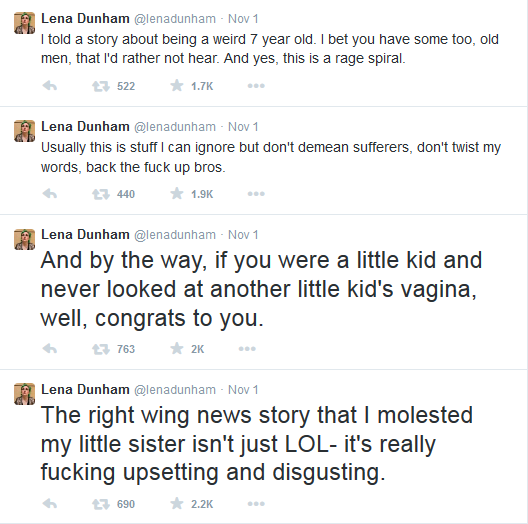The width and height of the screenshot is (528, 524).
Task: Open more options on the 'rage spiral' tweet
Action: click(256, 86)
